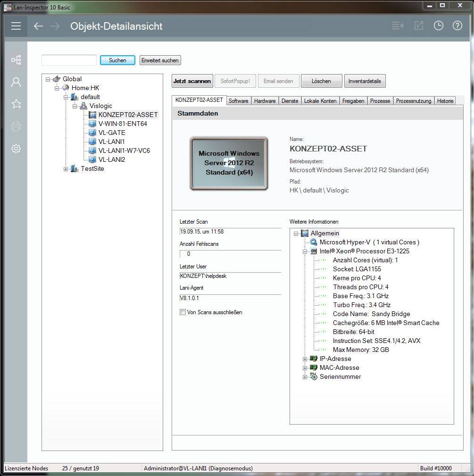Image resolution: width=474 pixels, height=476 pixels.
Task: Open the network topology view in the sidebar
Action: coord(16,60)
